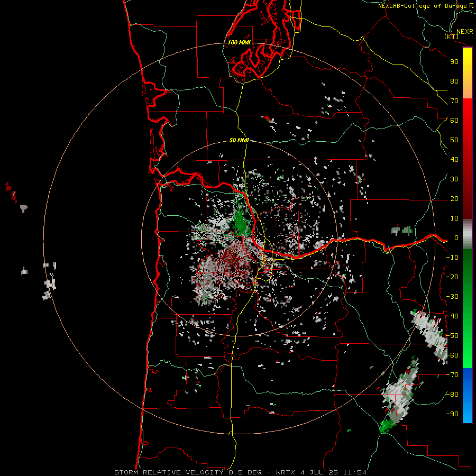Click the -30 value on velocity scale
Viewport: 476px width, 476px height.
click(452, 297)
